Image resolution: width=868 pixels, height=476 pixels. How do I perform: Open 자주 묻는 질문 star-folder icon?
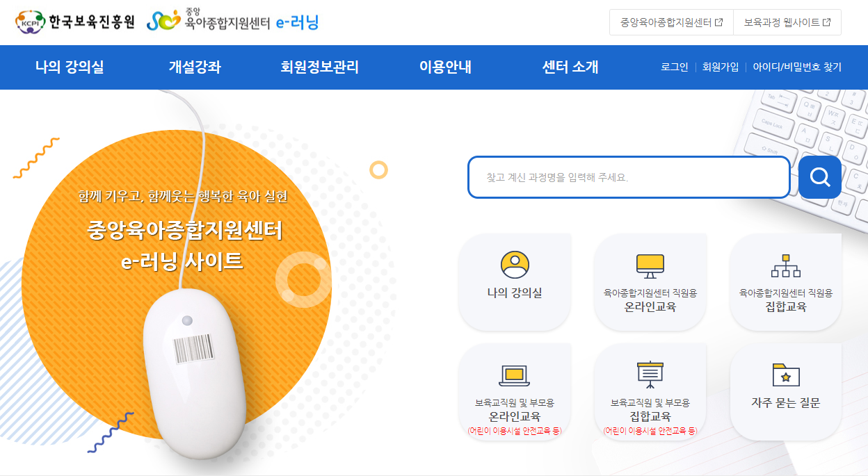point(786,375)
